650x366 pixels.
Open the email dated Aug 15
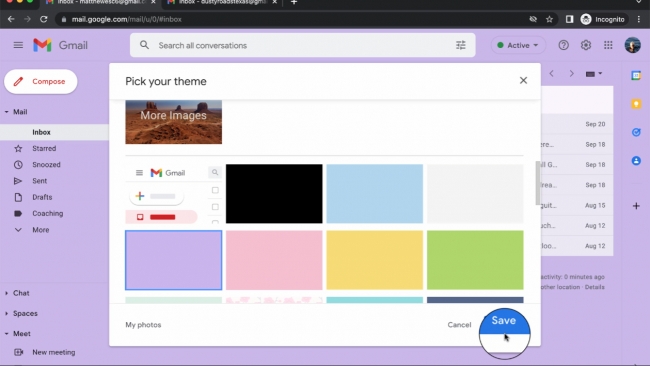[577, 205]
